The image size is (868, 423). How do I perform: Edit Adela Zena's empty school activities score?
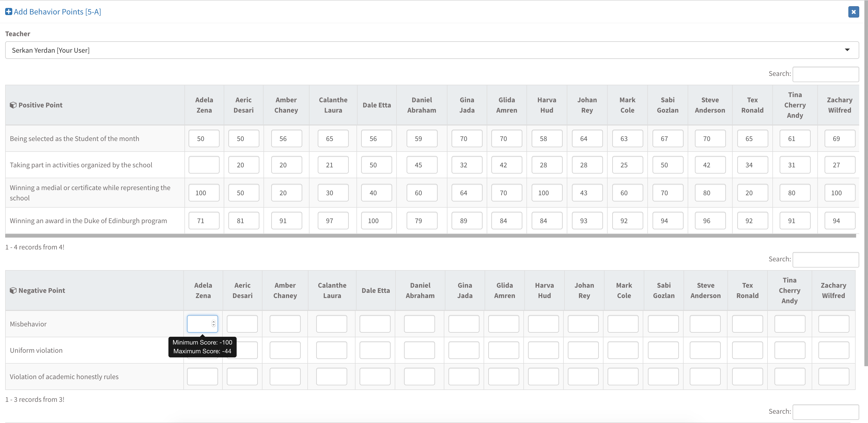[204, 165]
